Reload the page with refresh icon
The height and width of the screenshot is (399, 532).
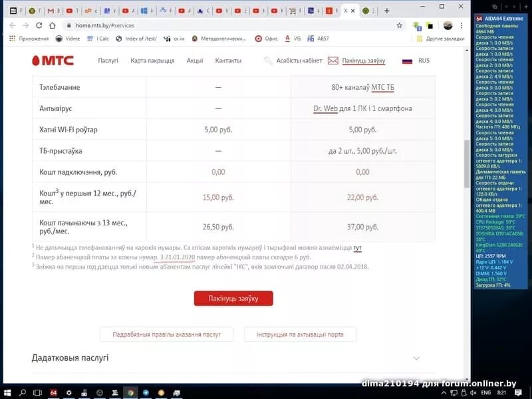(x=39, y=25)
